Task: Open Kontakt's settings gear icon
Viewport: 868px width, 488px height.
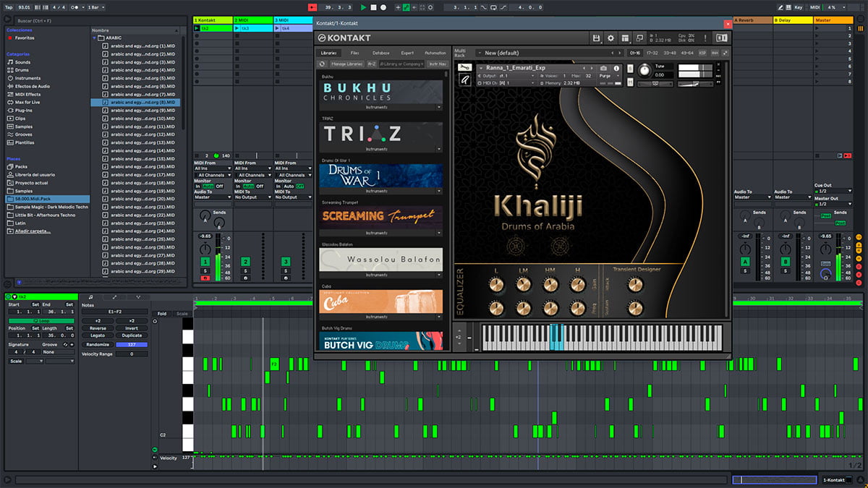Action: pyautogui.click(x=610, y=38)
